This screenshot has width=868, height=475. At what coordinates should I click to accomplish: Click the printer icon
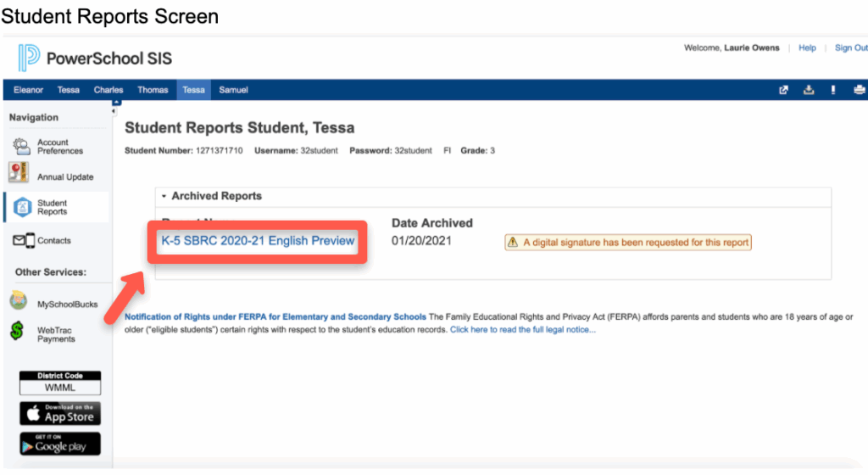pyautogui.click(x=859, y=90)
